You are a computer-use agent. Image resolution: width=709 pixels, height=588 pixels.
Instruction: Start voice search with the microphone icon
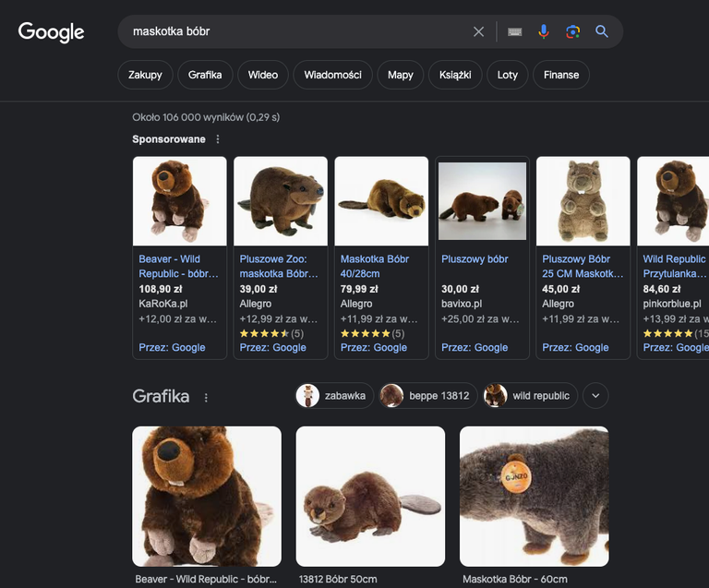[x=544, y=31]
